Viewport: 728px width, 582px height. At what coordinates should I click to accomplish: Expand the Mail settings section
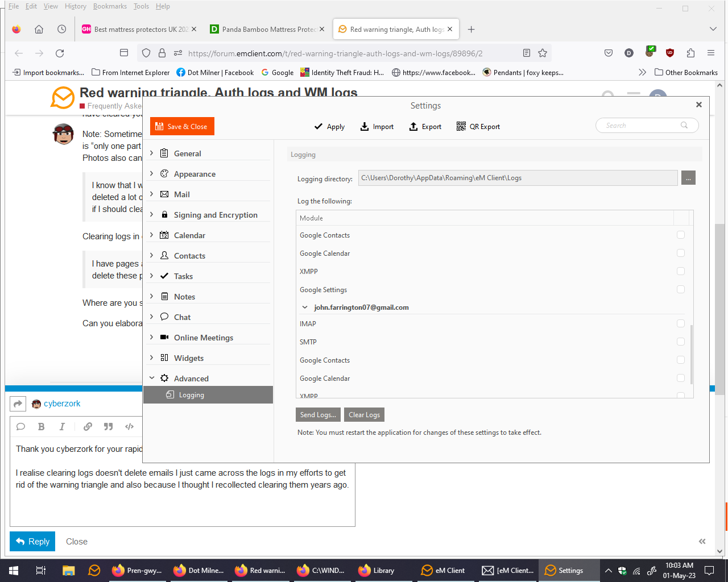[x=151, y=194]
